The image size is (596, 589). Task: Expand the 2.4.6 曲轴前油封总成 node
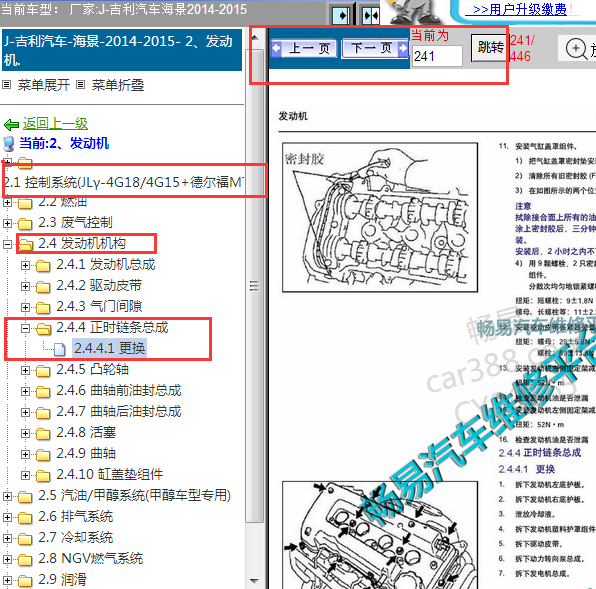25,391
